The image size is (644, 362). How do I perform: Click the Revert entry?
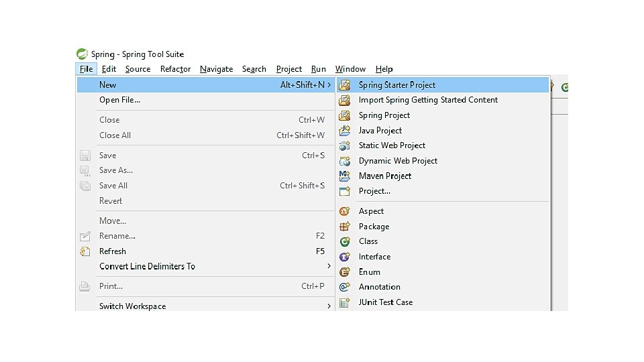(206, 201)
